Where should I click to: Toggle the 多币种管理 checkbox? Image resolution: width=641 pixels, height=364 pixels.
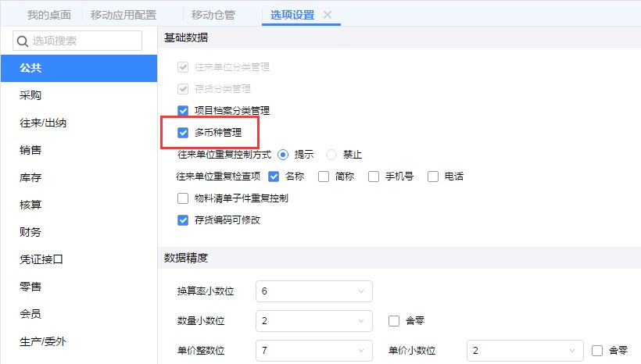pos(184,133)
